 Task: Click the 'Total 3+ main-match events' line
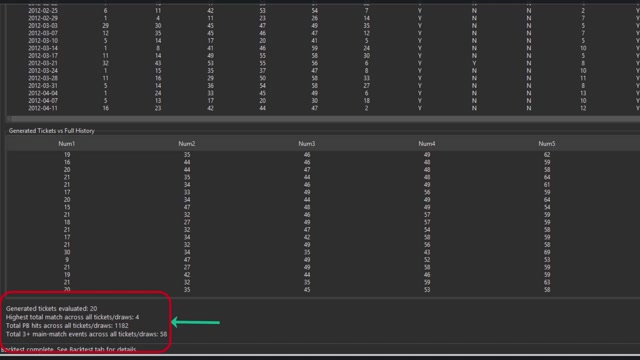click(x=86, y=334)
